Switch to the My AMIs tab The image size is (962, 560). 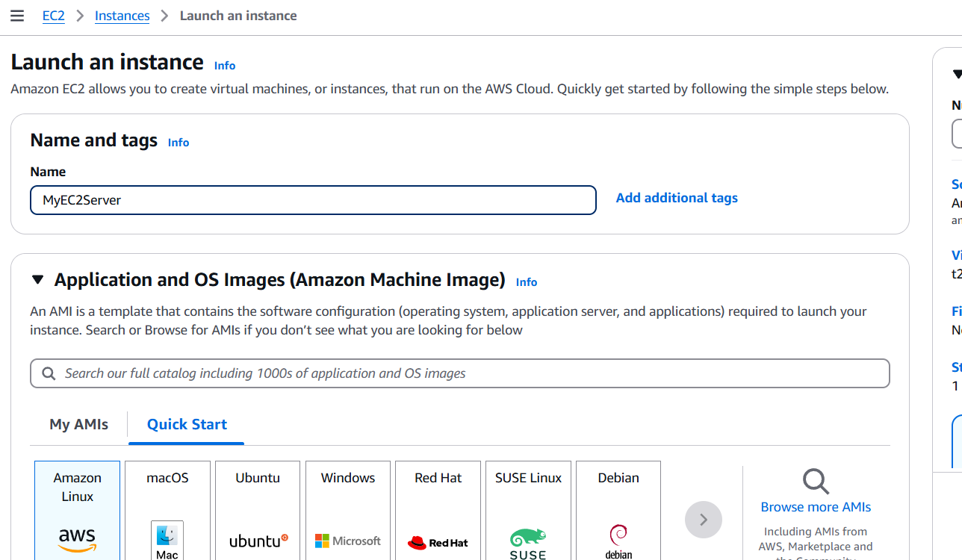coord(79,424)
